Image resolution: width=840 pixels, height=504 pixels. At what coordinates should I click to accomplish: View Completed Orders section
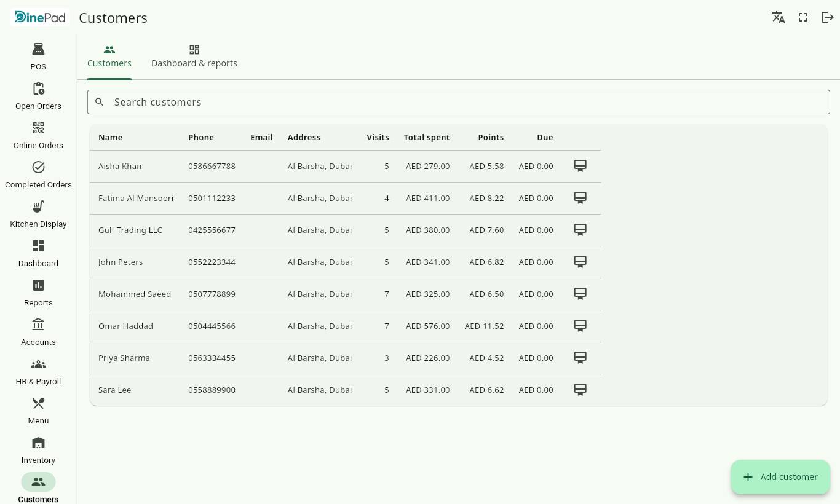coord(38,175)
